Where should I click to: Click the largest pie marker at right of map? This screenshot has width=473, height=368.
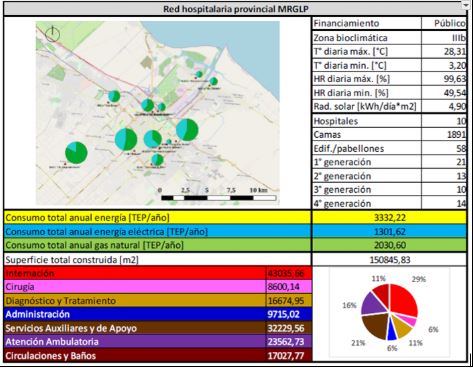(187, 130)
